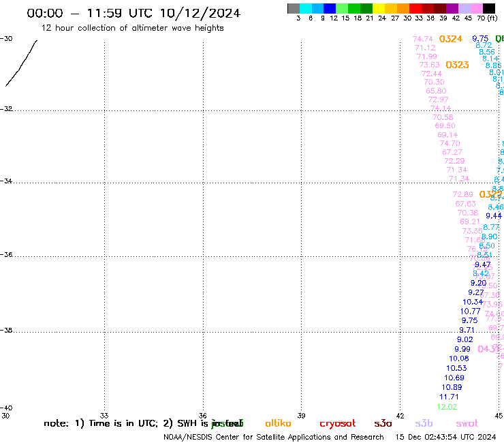The width and height of the screenshot is (504, 443).
Task: Click the date range title "00:00 – 11:59 UTC 10/12/2024"
Action: [133, 13]
